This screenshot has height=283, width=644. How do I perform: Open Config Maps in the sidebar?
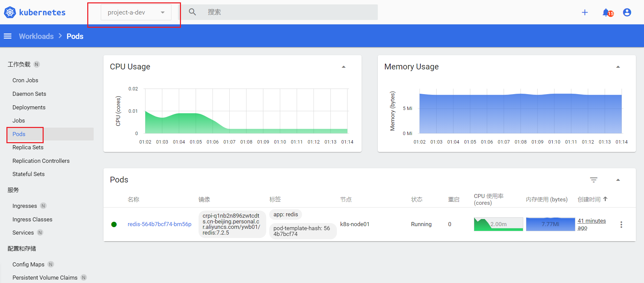28,264
